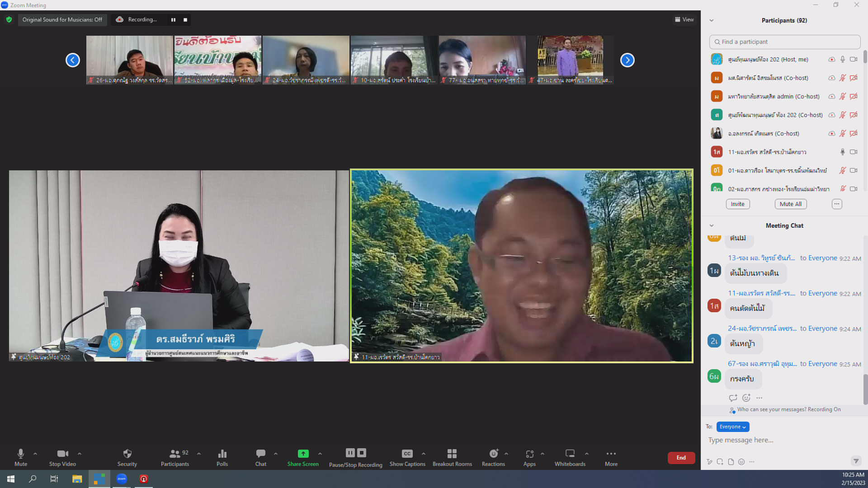Expand Share Screen options arrow
Image resolution: width=868 pixels, height=488 pixels.
click(x=320, y=454)
